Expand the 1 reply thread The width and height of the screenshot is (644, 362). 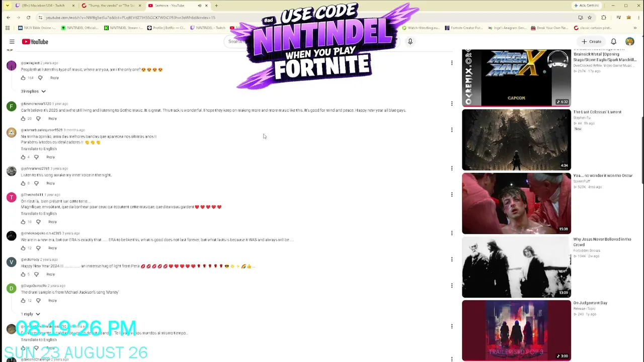point(30,314)
